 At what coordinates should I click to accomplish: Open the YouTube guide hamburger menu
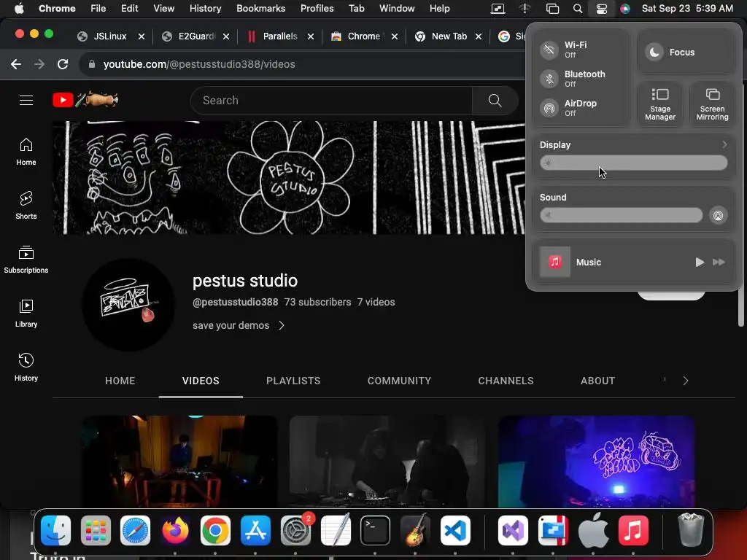coord(26,100)
